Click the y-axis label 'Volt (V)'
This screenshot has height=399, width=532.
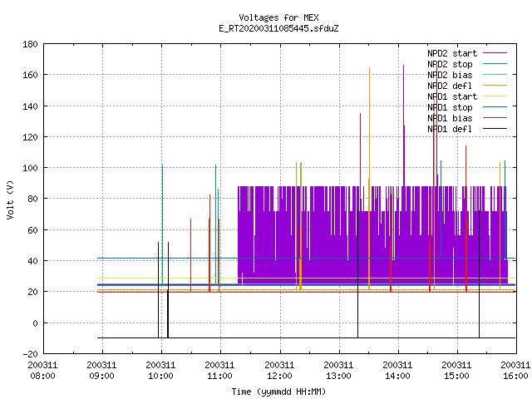[10, 199]
